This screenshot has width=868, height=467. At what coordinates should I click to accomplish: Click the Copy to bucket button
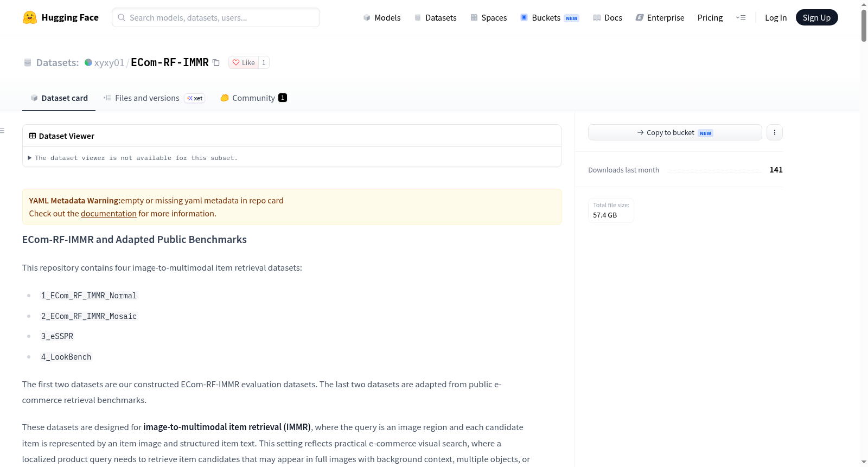pyautogui.click(x=675, y=132)
